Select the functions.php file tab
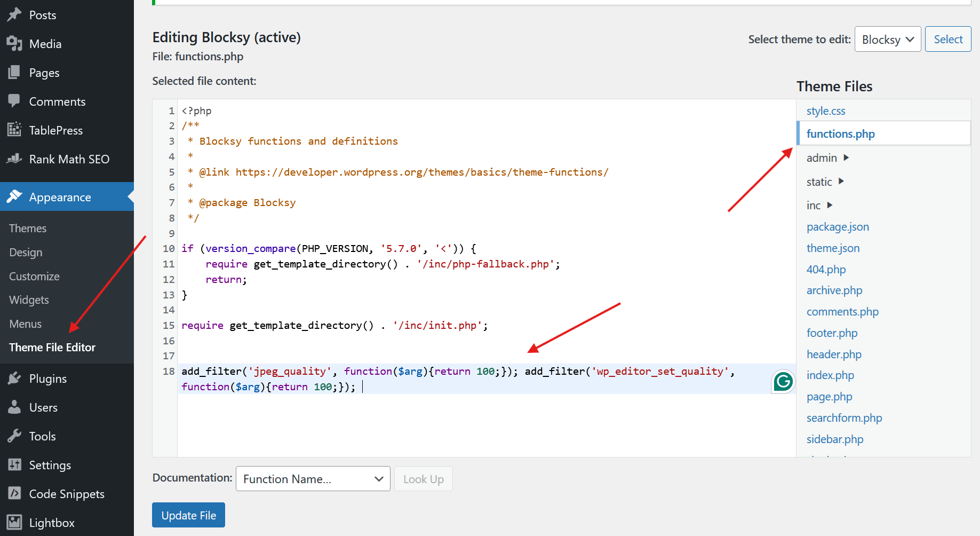The height and width of the screenshot is (536, 980). [840, 133]
